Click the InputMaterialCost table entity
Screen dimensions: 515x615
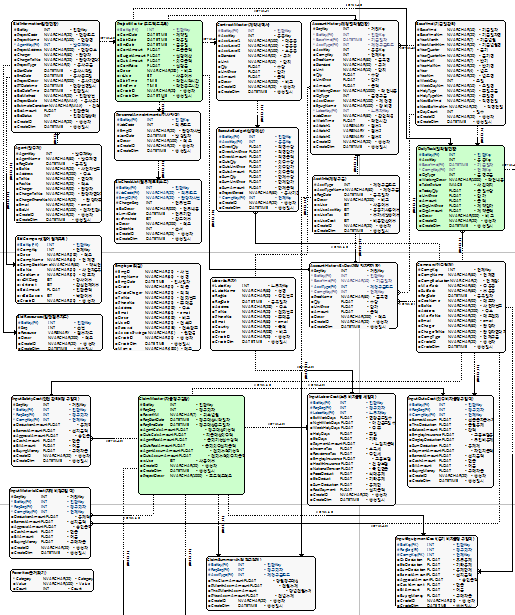click(x=50, y=523)
